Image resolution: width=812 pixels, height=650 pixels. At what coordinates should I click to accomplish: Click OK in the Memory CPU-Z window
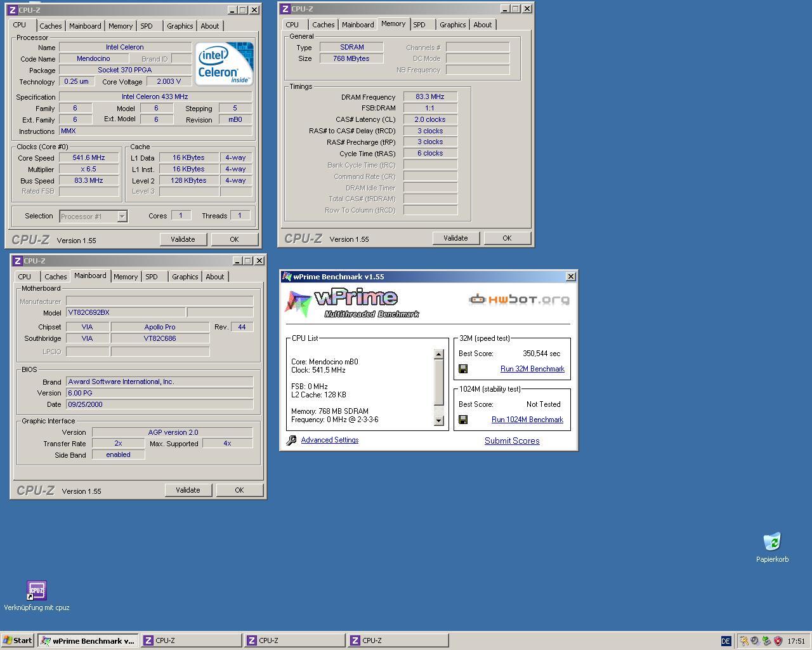point(507,238)
